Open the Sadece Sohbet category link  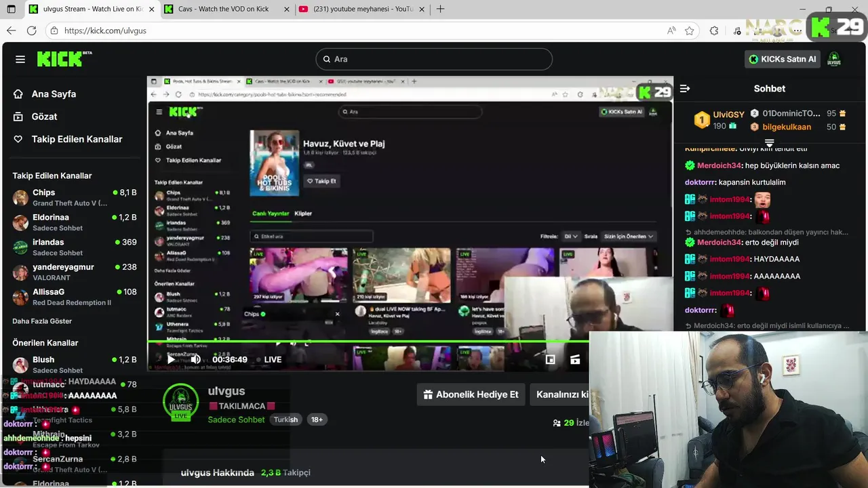click(x=236, y=420)
